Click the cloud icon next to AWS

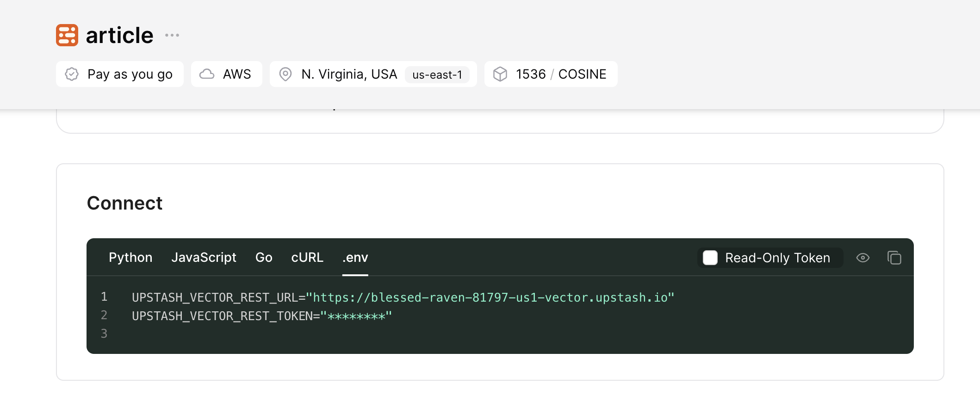pyautogui.click(x=207, y=74)
